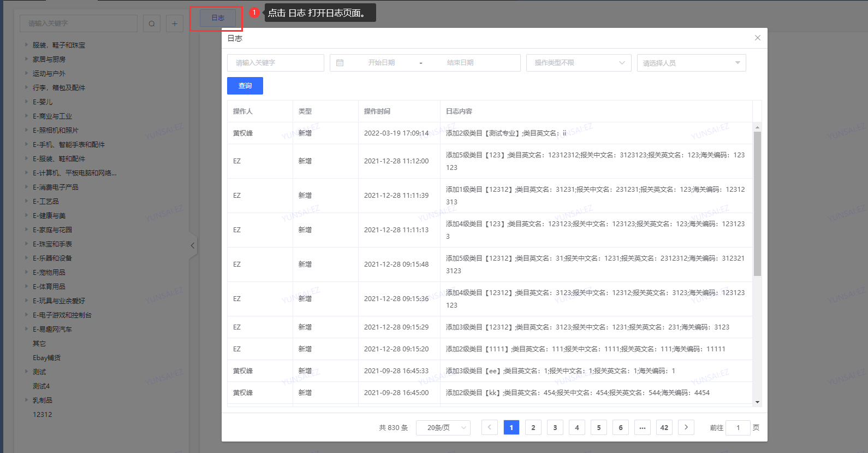Viewport: 868px width, 453px height.
Task: Open the 操作类型不限 dropdown
Action: click(578, 63)
